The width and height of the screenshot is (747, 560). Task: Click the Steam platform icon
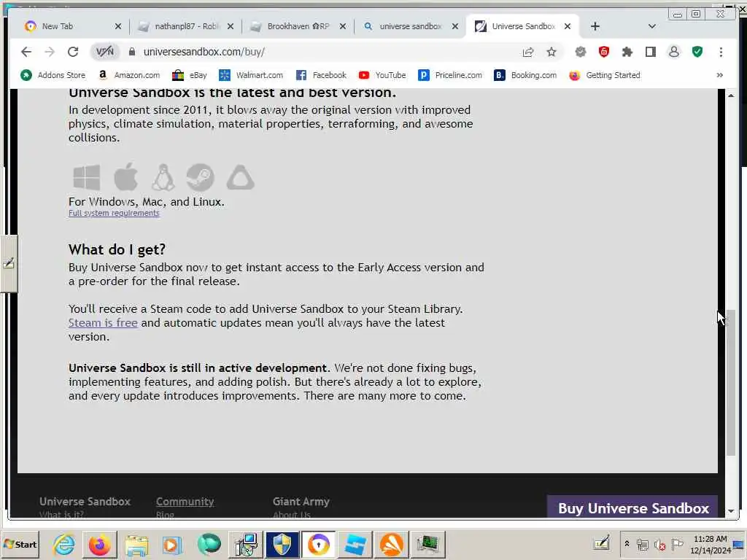click(200, 178)
